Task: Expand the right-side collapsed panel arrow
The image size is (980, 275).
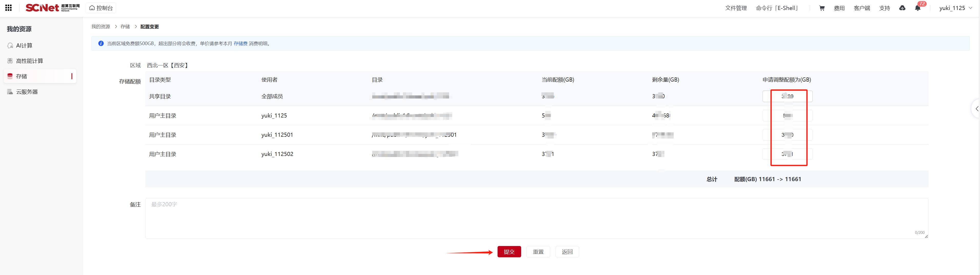Action: pos(976,109)
